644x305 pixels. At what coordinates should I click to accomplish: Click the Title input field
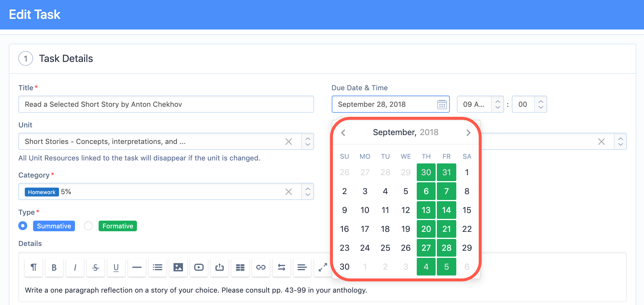[166, 104]
